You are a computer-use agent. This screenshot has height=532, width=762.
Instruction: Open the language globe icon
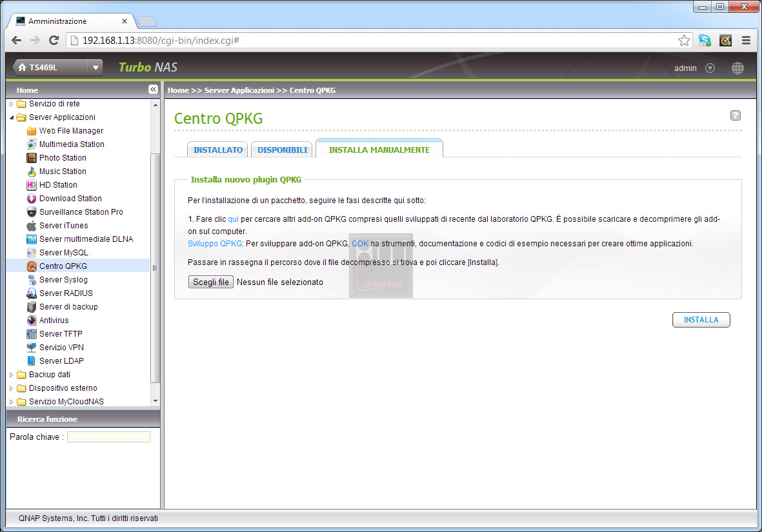tap(737, 68)
